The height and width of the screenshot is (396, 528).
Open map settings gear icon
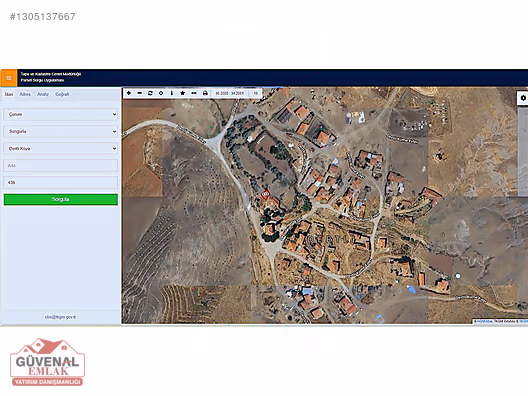tap(523, 98)
